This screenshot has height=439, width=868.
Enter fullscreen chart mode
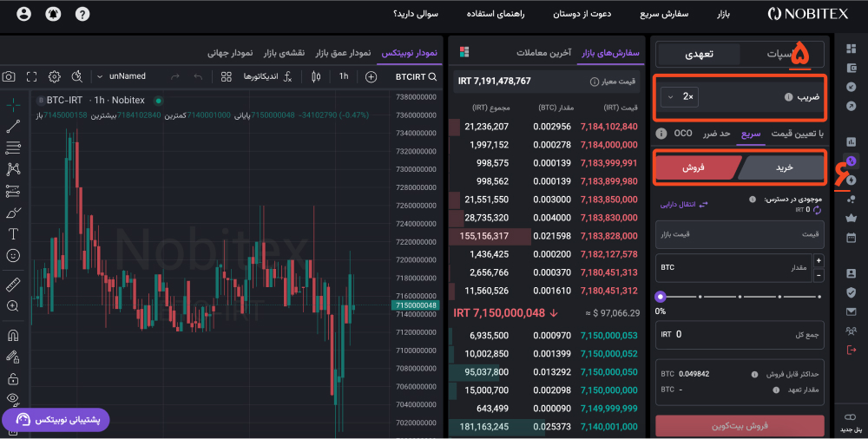point(32,76)
